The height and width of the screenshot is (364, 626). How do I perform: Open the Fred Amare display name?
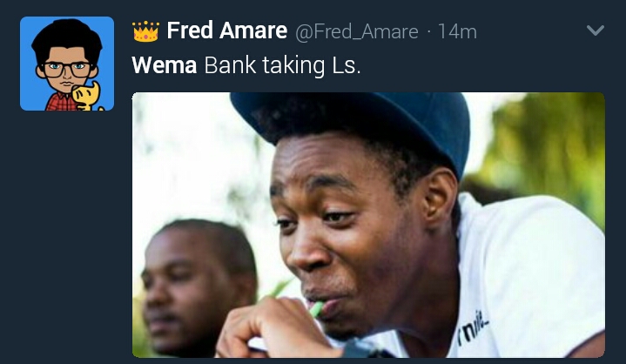click(226, 30)
